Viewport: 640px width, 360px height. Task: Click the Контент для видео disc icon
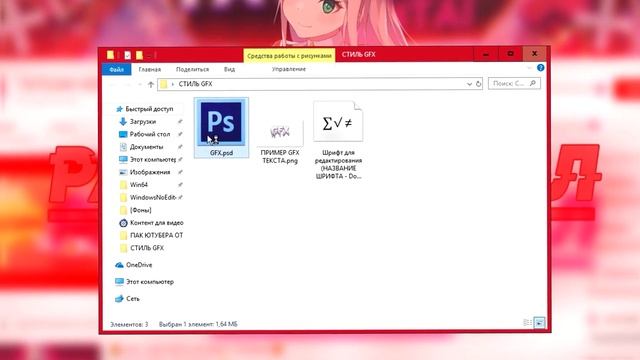pos(123,223)
